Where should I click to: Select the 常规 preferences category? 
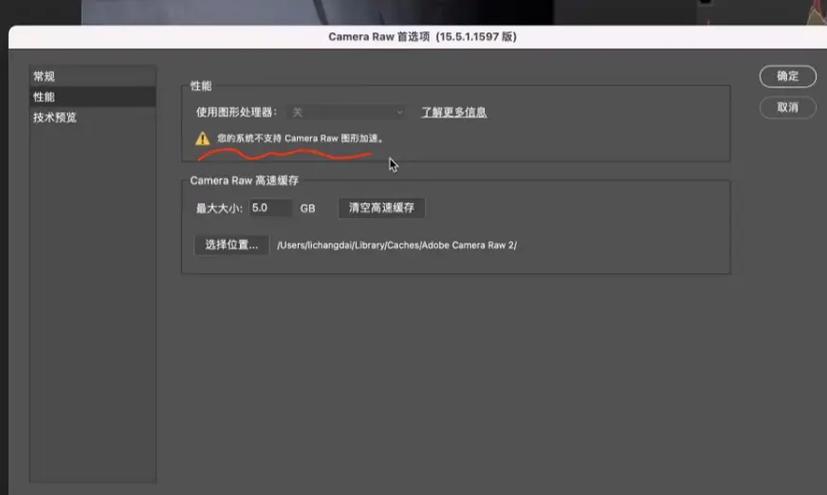92,76
